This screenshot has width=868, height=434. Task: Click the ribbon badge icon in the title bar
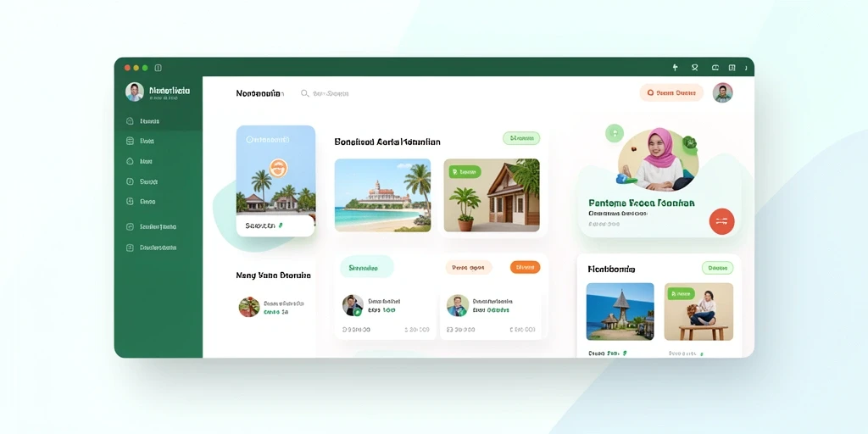(695, 68)
